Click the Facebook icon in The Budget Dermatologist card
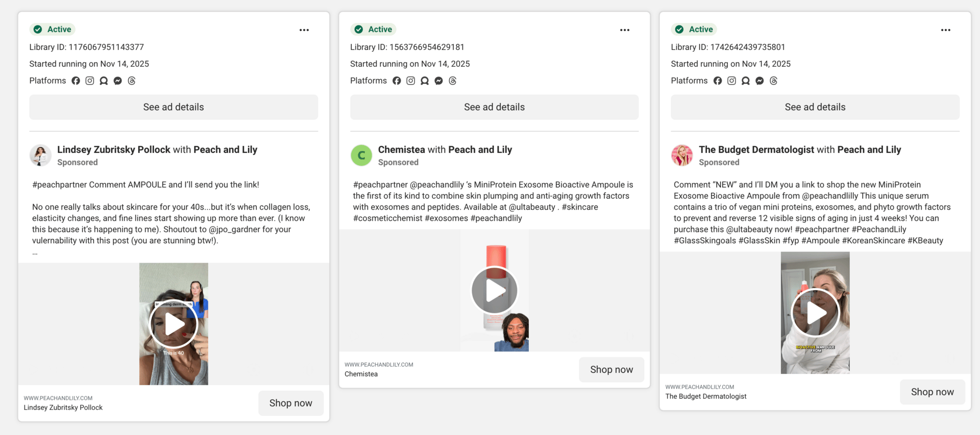The height and width of the screenshot is (435, 980). [718, 81]
